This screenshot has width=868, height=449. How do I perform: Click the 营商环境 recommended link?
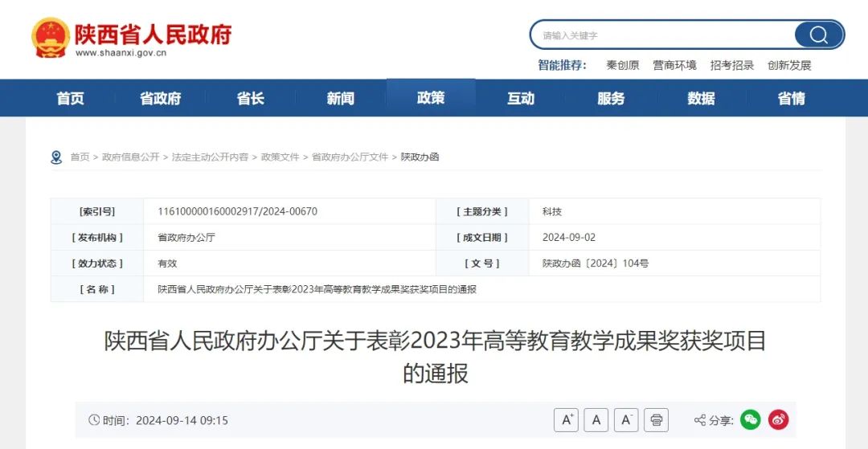(675, 65)
